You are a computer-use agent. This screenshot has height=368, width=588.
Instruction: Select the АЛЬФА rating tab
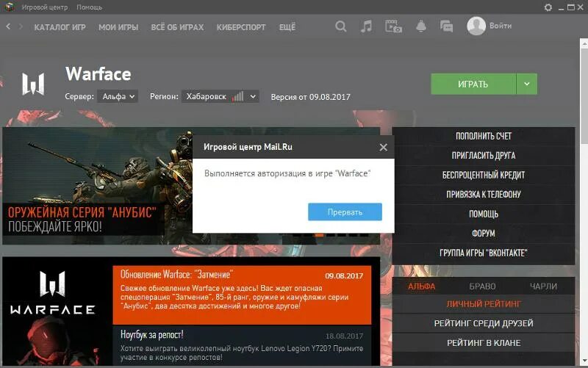click(421, 286)
